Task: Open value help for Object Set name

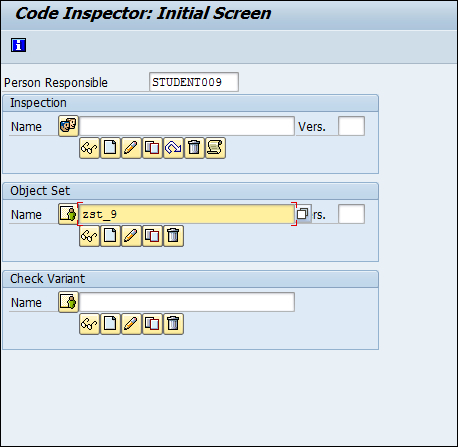Action: (x=303, y=214)
